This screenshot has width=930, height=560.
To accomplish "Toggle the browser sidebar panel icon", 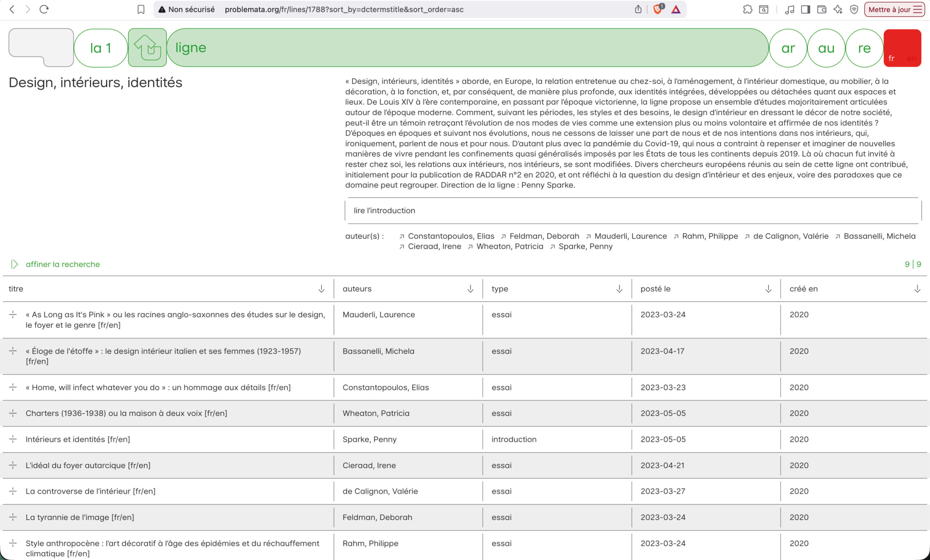I will coord(805,9).
